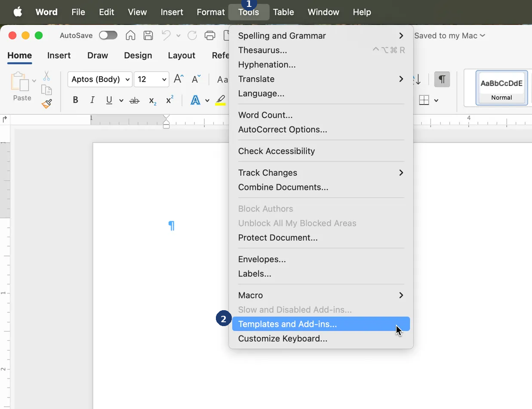Toggle paragraph marks visibility

[x=442, y=79]
